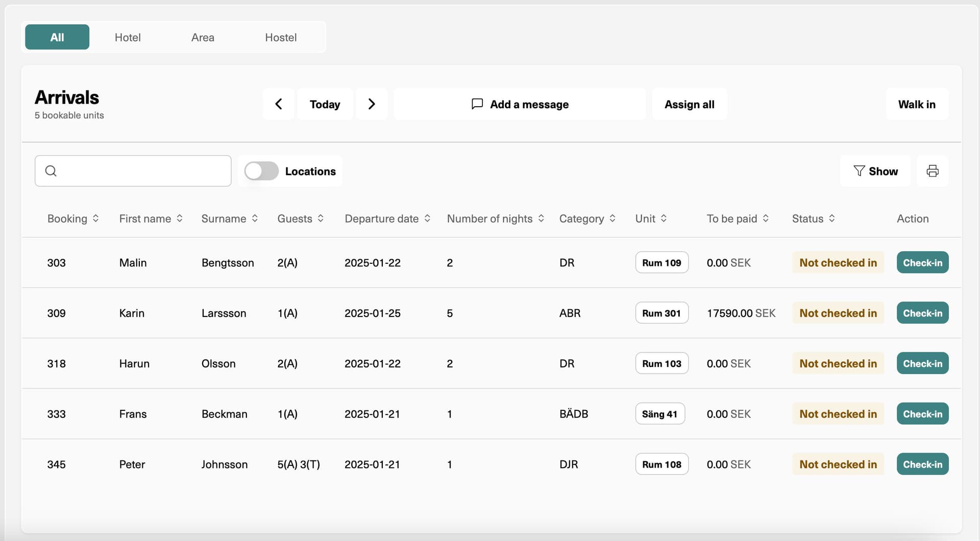Sort by First name column arrows

(x=180, y=218)
